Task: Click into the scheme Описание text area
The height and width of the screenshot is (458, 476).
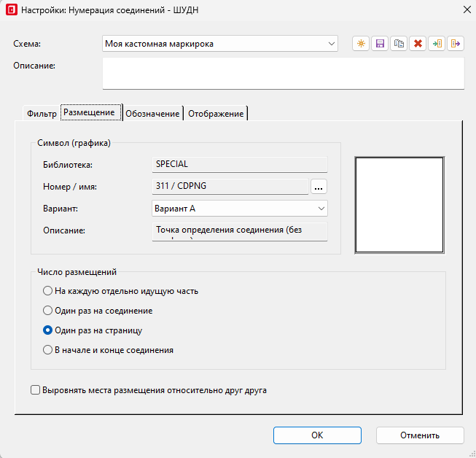Action: (284, 74)
